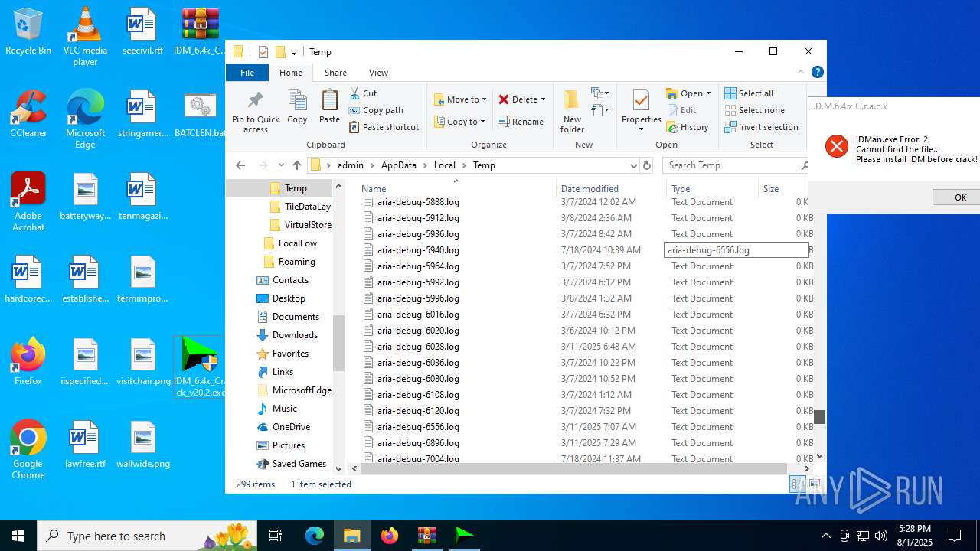
Task: Open the Copy to dropdown
Action: coord(460,122)
